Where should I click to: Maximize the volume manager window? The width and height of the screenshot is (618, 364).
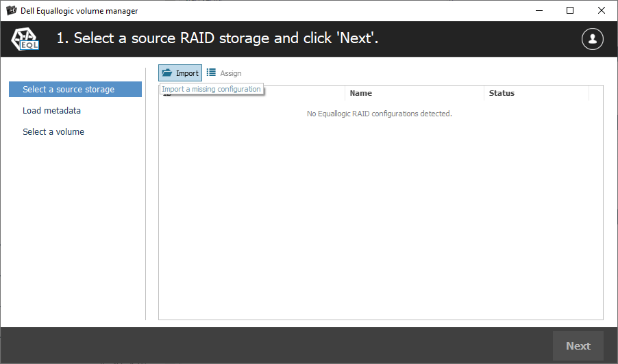570,11
